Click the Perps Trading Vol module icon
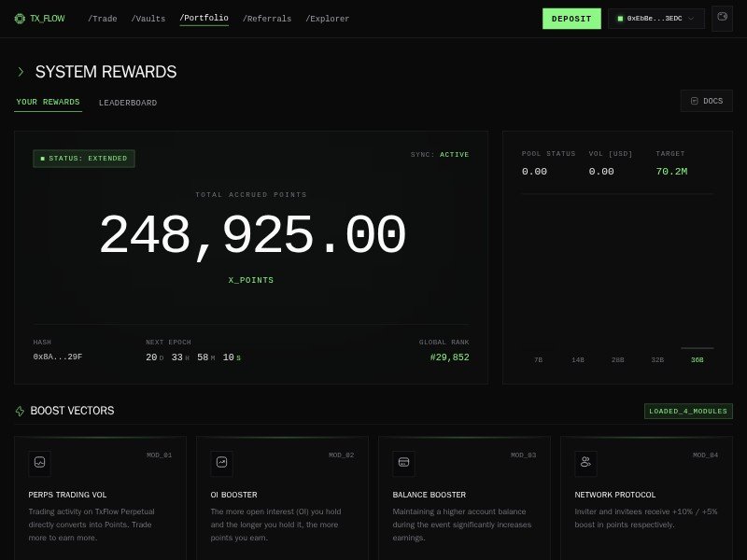This screenshot has width=747, height=560. [39, 463]
